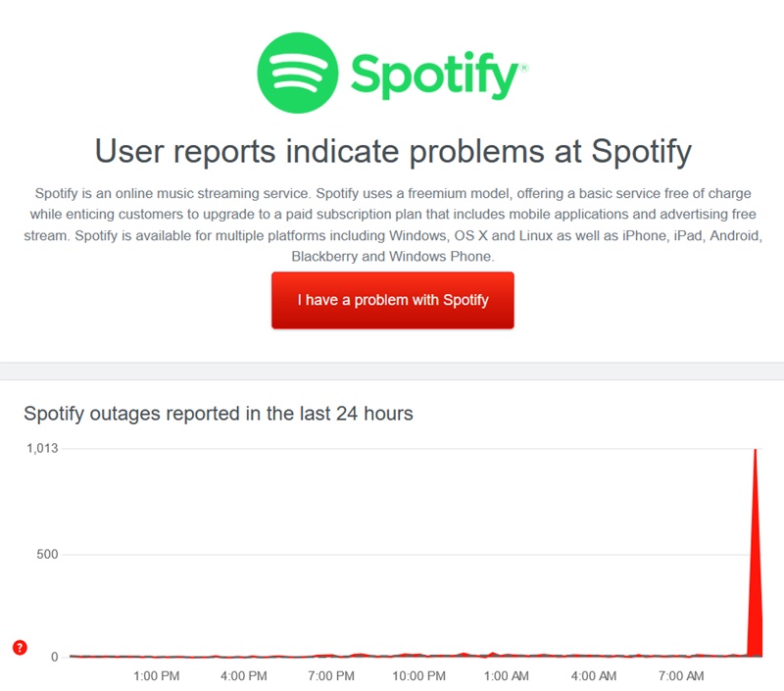The width and height of the screenshot is (784, 691).
Task: Click 'User reports indicate problems at Spotify' heading
Action: pos(393,152)
